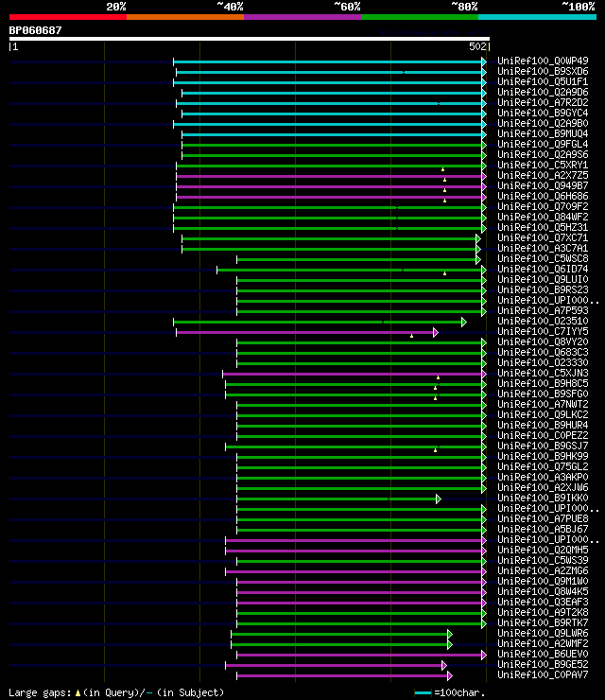Click the UniRef100_Q949B7 label
The image size is (605, 700).
pyautogui.click(x=543, y=185)
